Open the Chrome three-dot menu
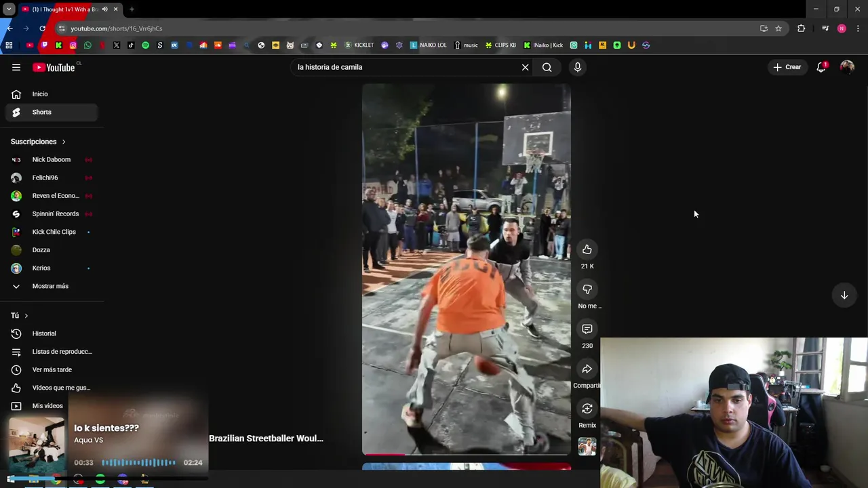868x488 pixels. [859, 28]
